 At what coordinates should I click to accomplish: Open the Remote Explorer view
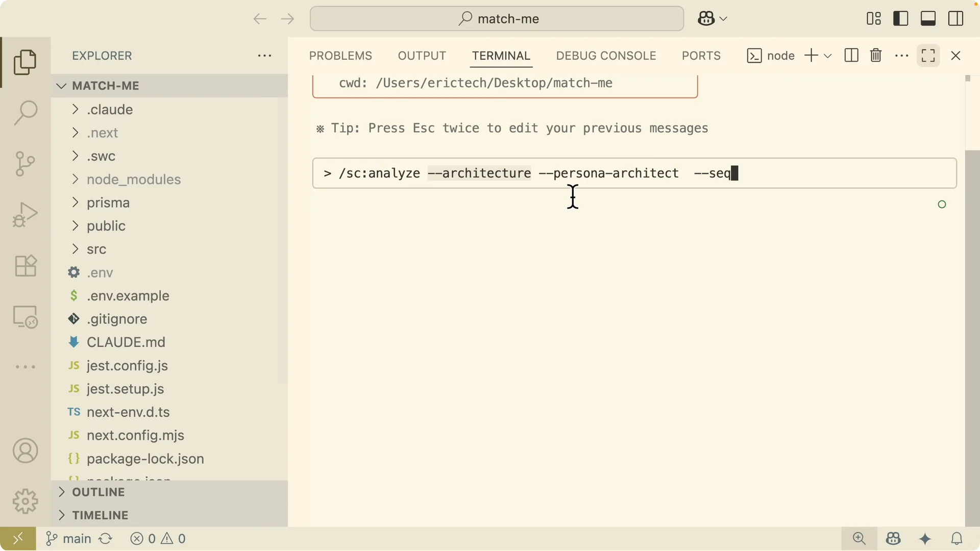[x=25, y=317]
